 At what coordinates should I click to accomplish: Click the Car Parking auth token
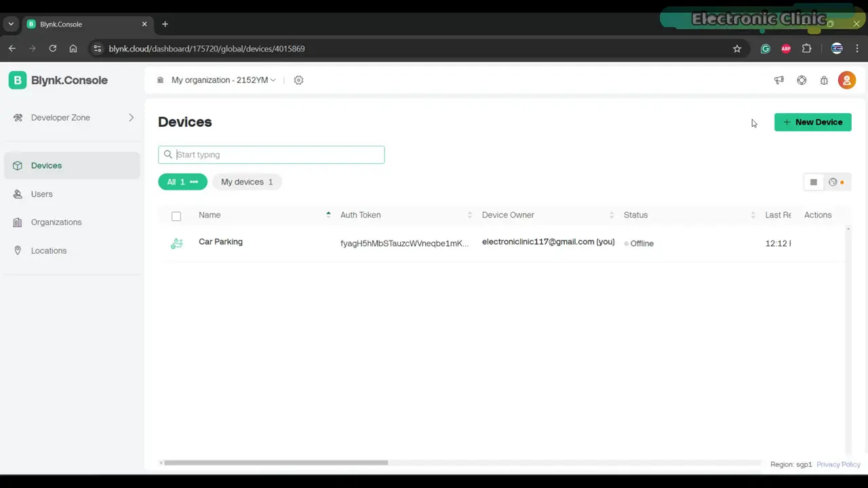pyautogui.click(x=404, y=243)
